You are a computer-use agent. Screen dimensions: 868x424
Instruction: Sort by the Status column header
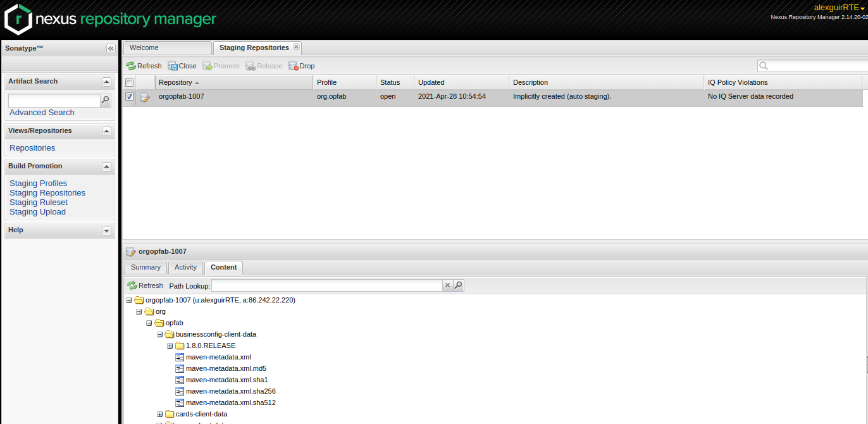coord(395,82)
